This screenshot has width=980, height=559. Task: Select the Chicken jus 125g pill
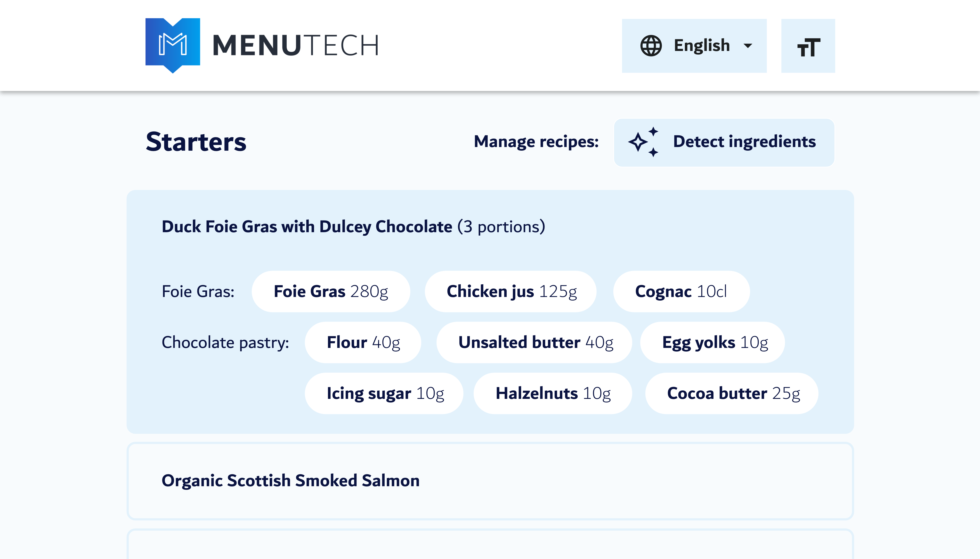[x=511, y=291]
